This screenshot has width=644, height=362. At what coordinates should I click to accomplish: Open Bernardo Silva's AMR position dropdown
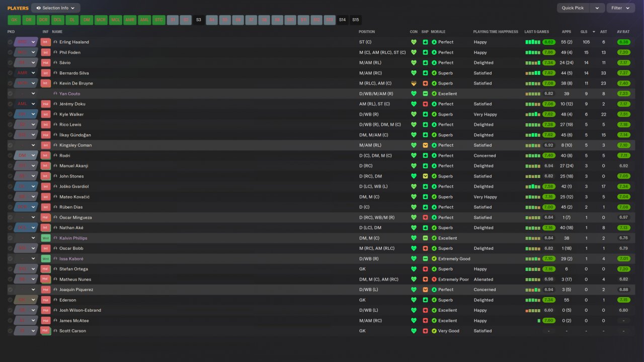click(x=26, y=73)
